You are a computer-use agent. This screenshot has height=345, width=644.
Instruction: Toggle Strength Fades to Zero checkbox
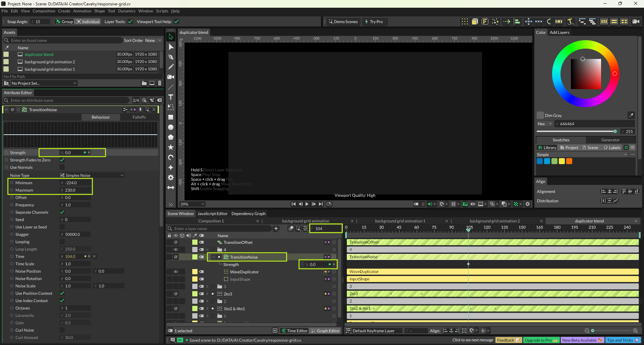click(x=62, y=160)
